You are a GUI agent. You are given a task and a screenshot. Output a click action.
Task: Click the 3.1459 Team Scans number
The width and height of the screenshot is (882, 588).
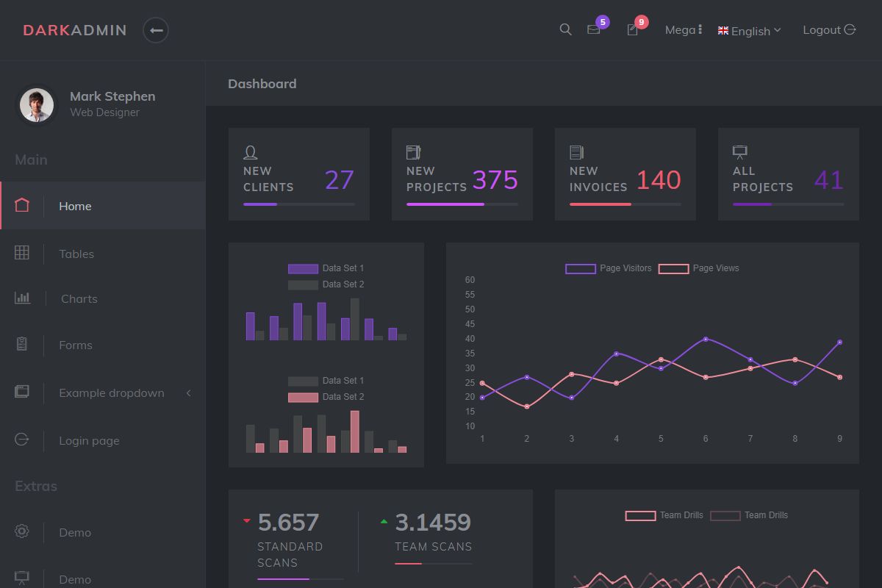(x=433, y=522)
